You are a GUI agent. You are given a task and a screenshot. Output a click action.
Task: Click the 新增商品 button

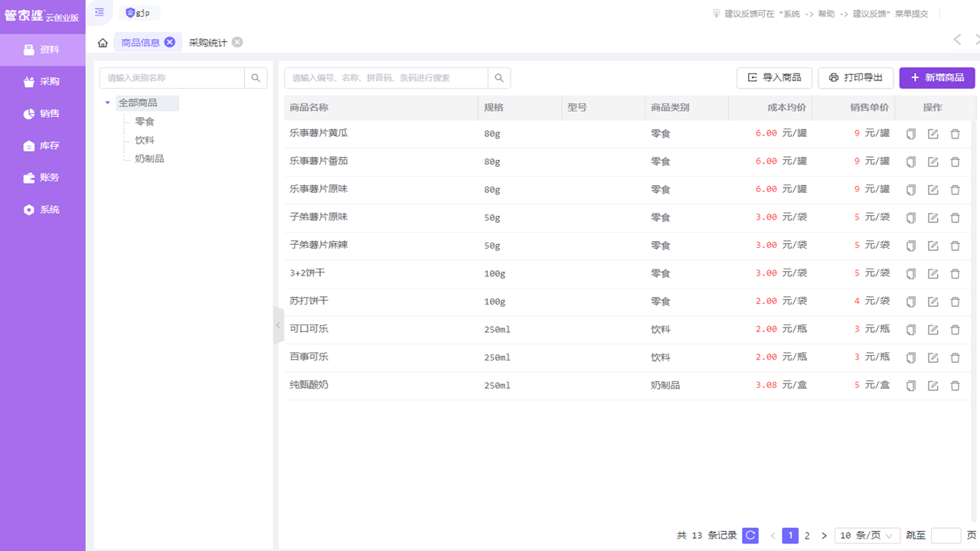click(936, 77)
